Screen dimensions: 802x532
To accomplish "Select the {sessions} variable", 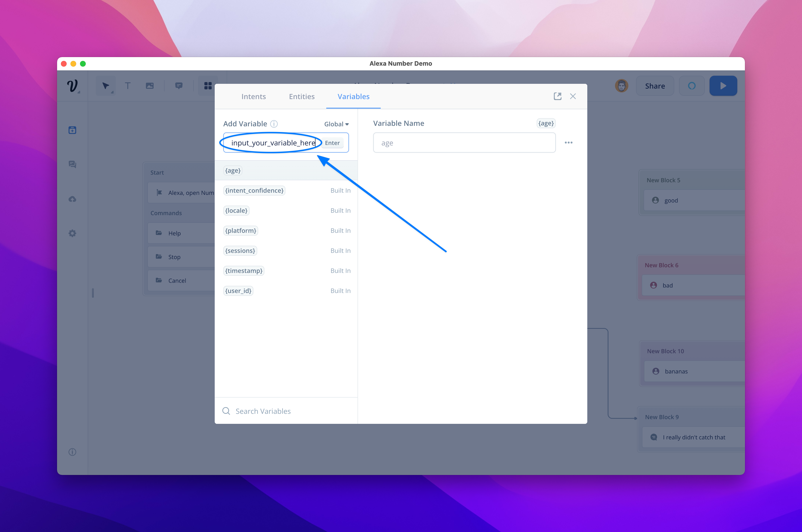I will coord(286,250).
